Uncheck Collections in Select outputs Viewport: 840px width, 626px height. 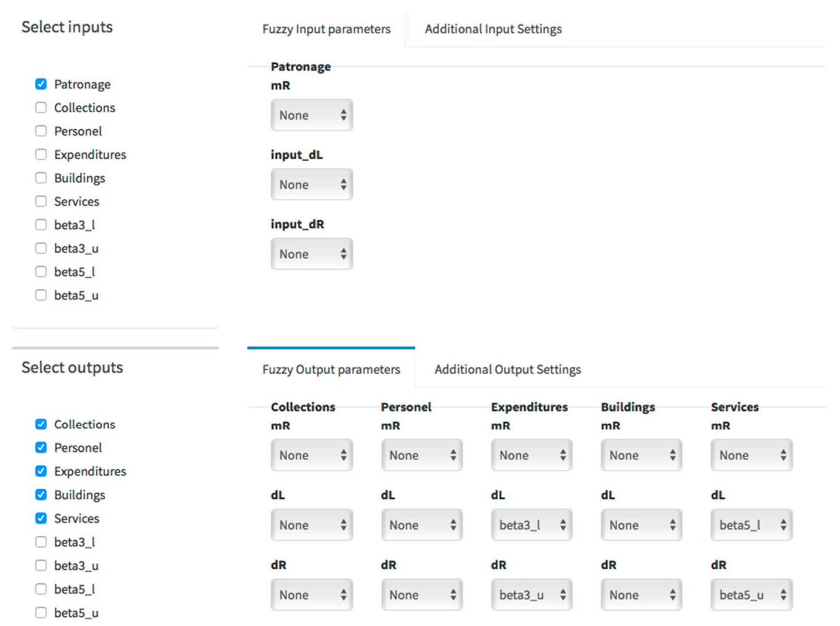pyautogui.click(x=41, y=424)
